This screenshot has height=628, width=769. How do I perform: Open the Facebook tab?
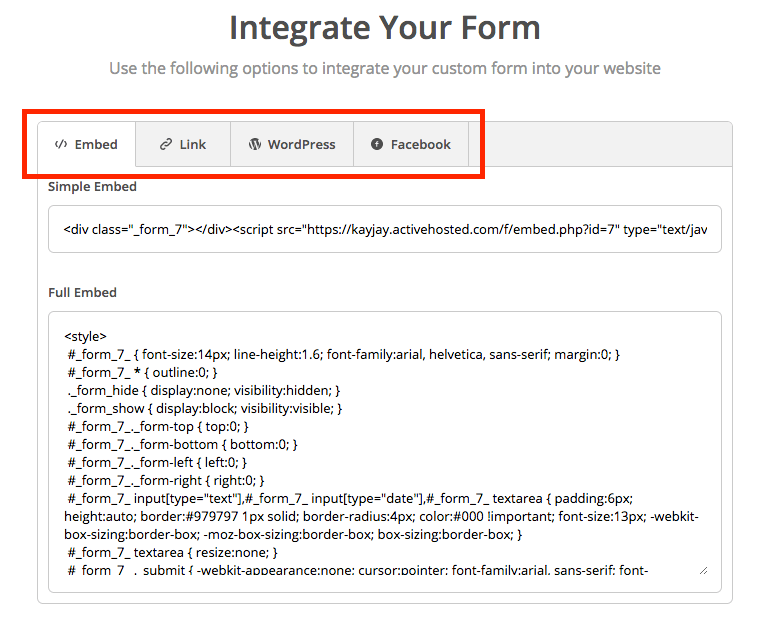pyautogui.click(x=411, y=144)
